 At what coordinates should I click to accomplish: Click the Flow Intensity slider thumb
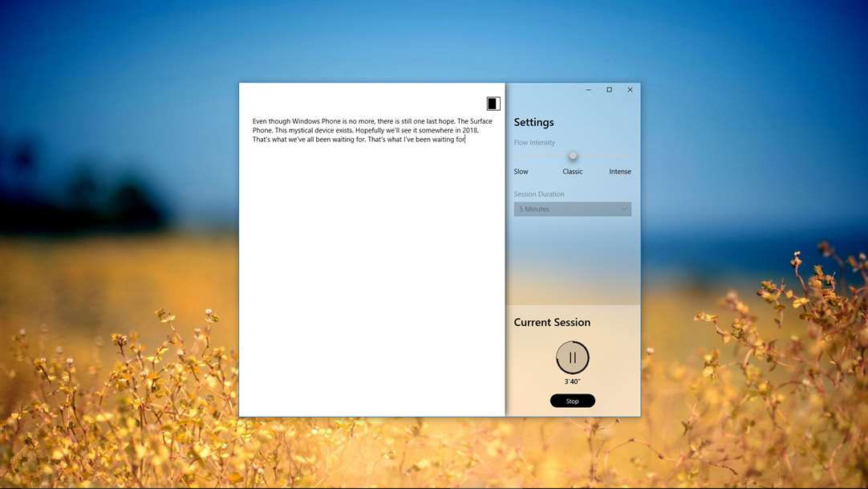point(573,156)
